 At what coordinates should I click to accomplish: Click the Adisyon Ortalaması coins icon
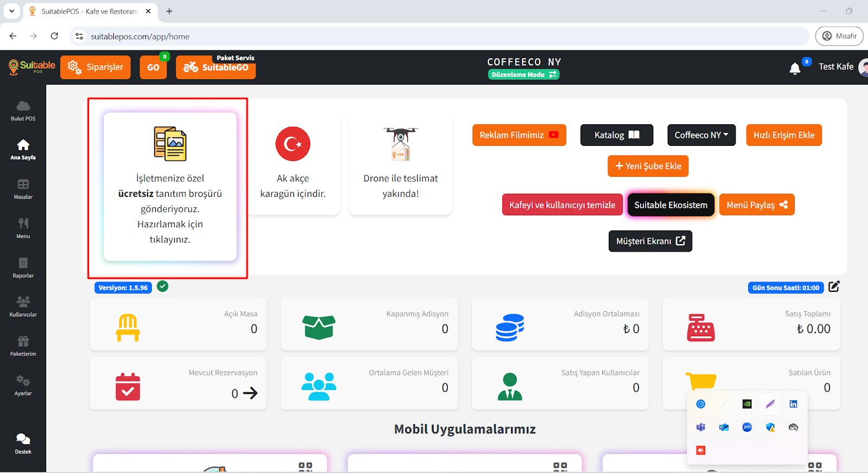[x=510, y=328]
